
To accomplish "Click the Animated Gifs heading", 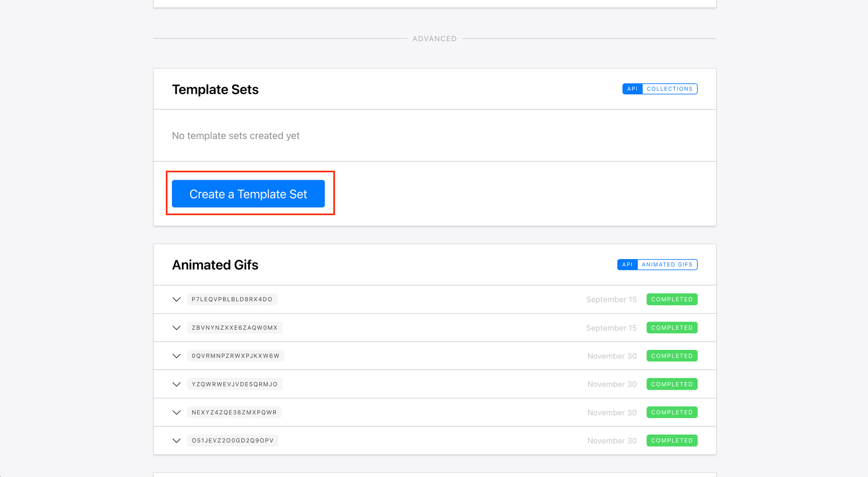I will pyautogui.click(x=215, y=265).
